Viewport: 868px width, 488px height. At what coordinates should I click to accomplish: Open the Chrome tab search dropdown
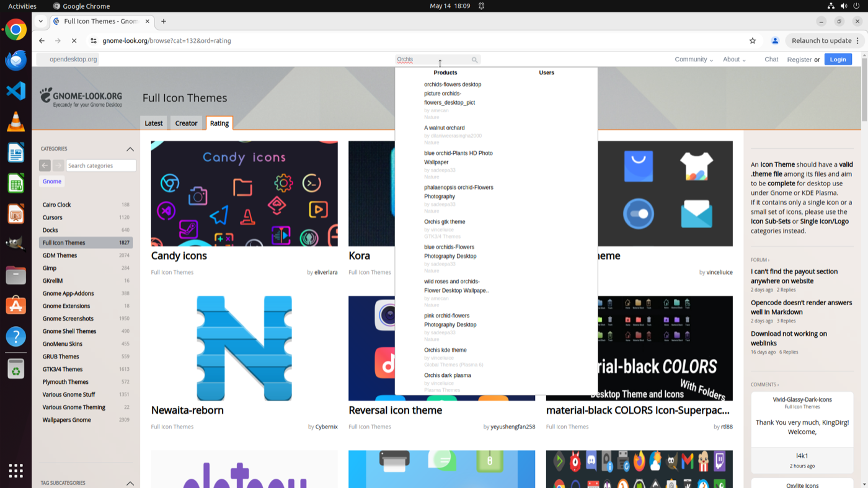coord(41,21)
